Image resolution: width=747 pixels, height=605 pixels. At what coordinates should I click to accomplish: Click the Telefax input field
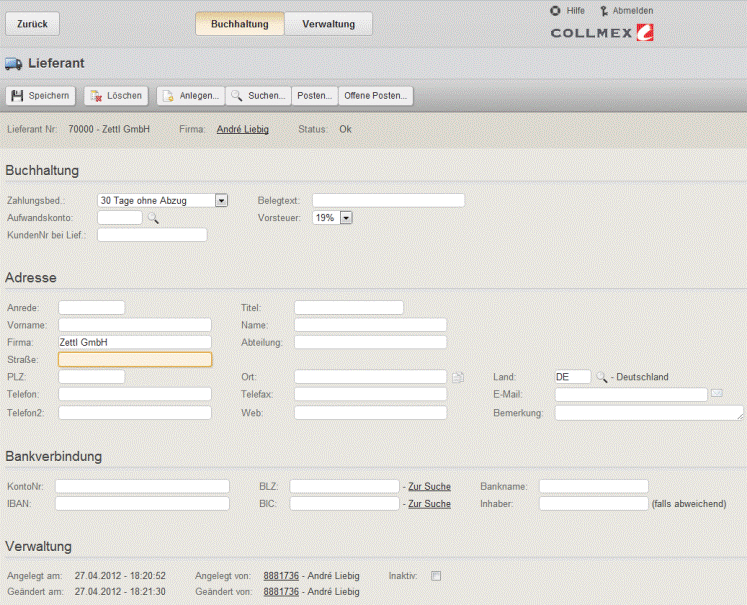point(371,394)
